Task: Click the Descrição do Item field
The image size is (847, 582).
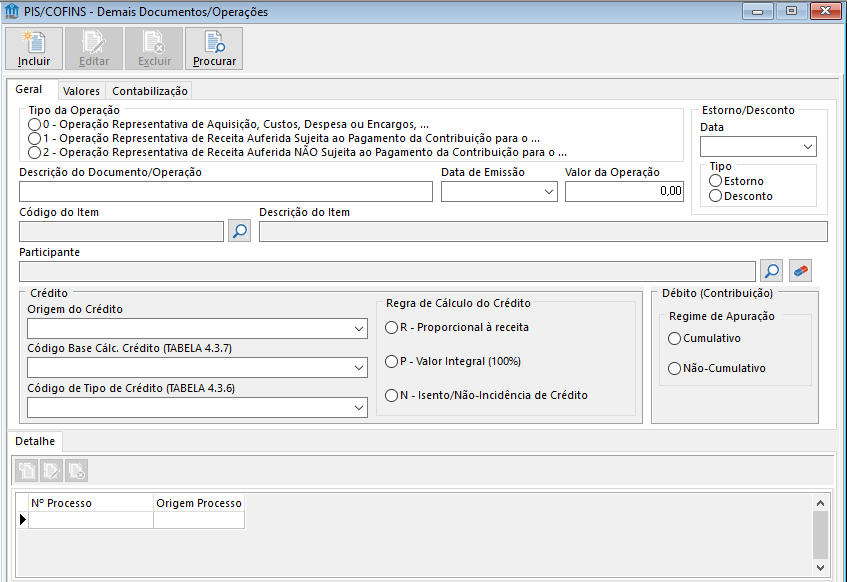Action: [x=543, y=231]
